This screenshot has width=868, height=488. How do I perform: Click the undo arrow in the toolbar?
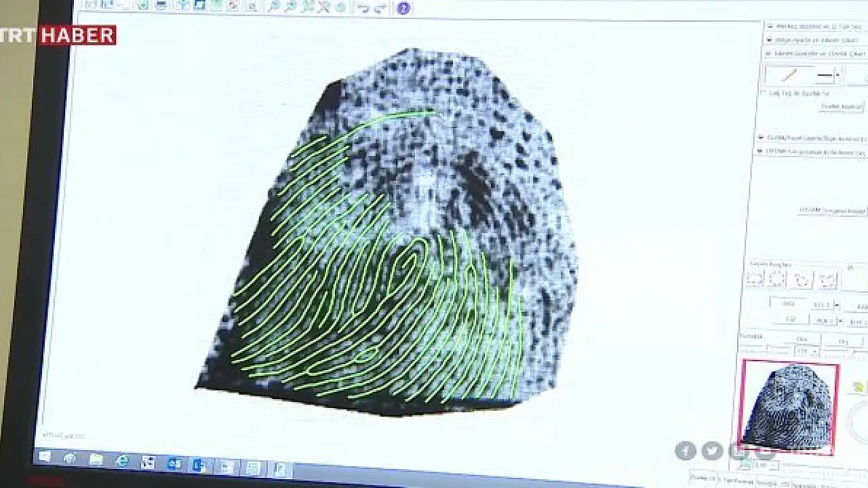coord(363,7)
